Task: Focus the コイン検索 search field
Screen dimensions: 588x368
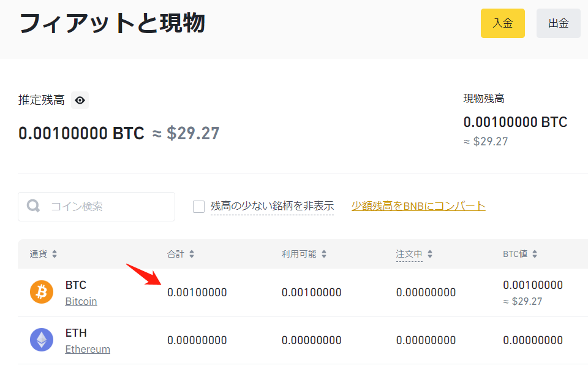Action: coord(96,207)
